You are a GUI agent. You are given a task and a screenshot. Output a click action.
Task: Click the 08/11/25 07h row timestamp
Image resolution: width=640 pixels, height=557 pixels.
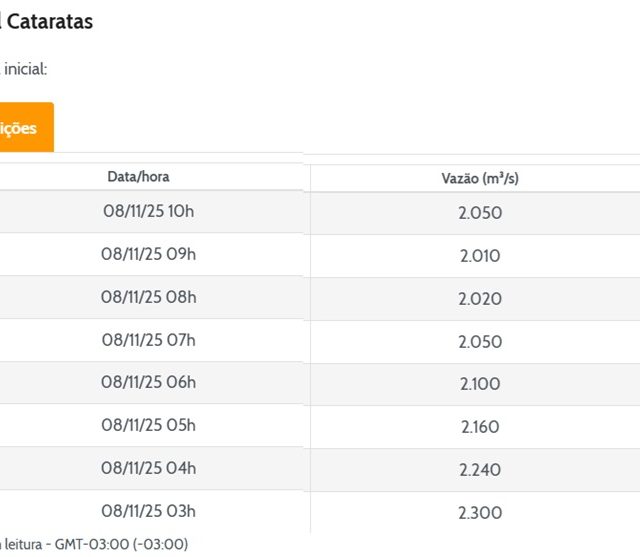click(149, 340)
